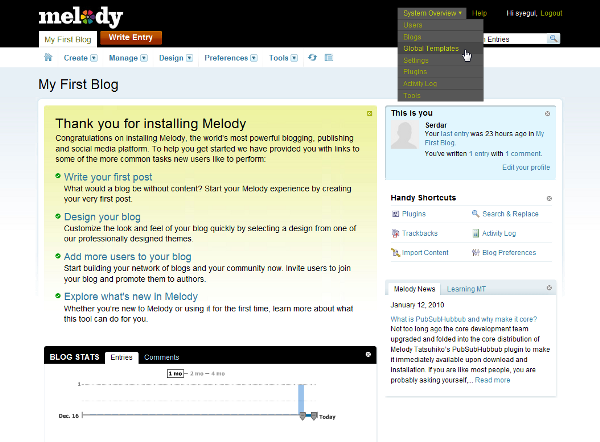Click the Trackbacks shortcut icon
The image size is (600, 442).
(x=395, y=233)
